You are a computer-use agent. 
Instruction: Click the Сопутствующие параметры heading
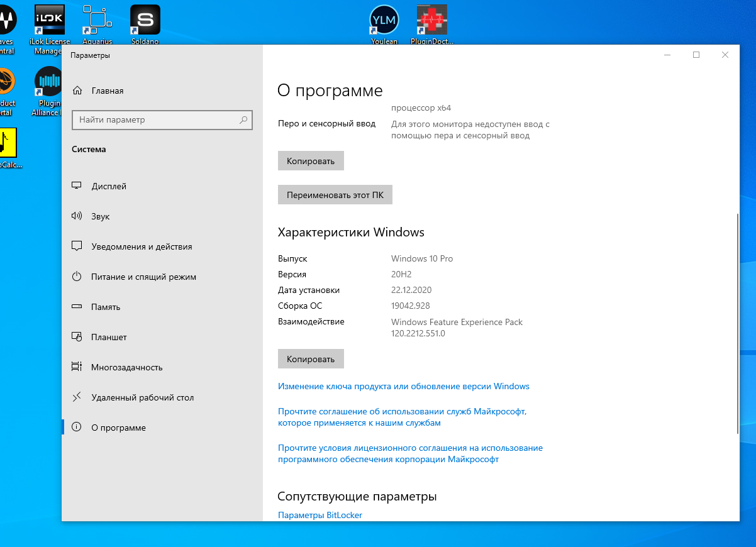point(357,497)
